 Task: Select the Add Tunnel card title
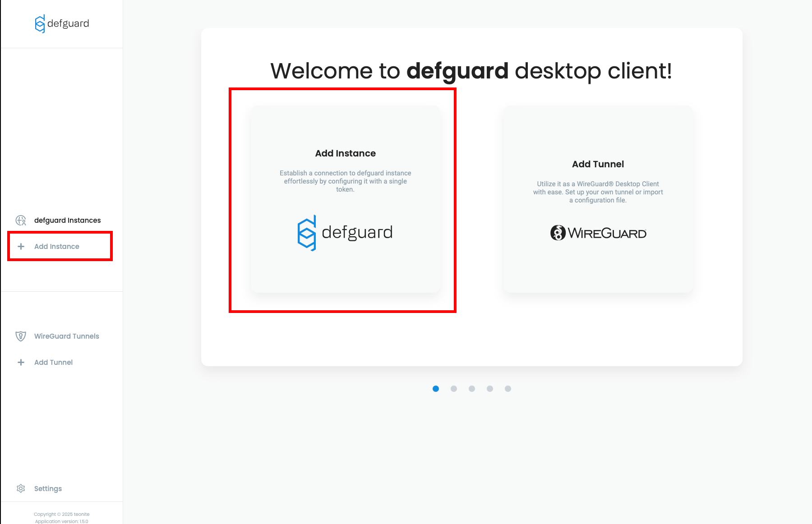pos(598,164)
